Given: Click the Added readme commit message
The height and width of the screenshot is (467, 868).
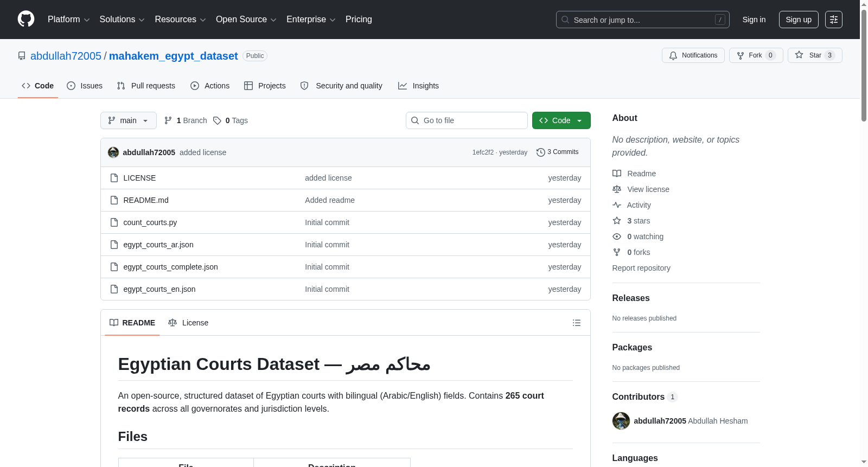Looking at the screenshot, I should (x=330, y=200).
